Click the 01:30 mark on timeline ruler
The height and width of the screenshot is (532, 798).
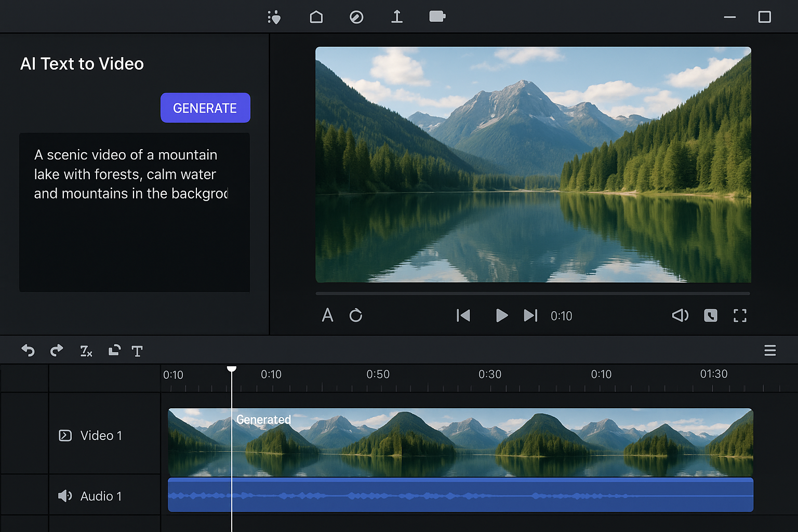pyautogui.click(x=714, y=374)
